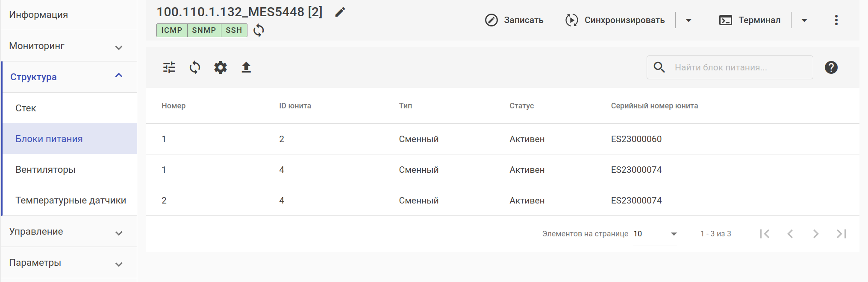Click the pencil icon to rename device
This screenshot has width=868, height=282.
pos(340,12)
